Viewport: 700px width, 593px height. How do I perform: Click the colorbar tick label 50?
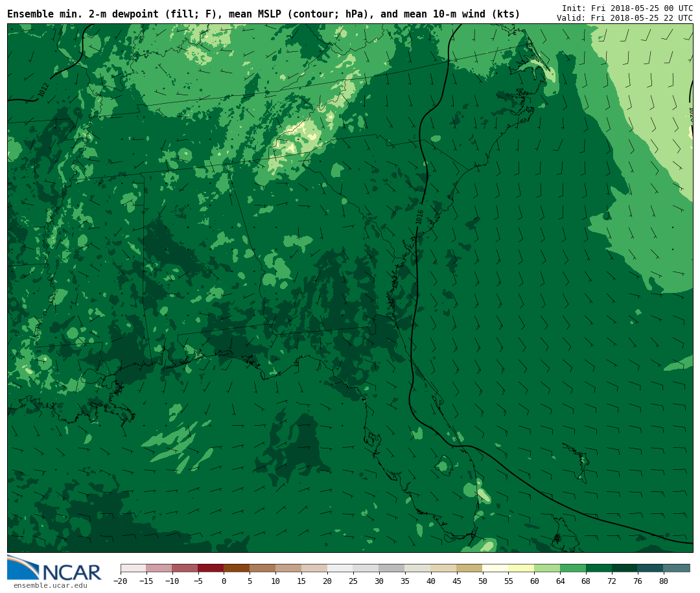pyautogui.click(x=482, y=581)
